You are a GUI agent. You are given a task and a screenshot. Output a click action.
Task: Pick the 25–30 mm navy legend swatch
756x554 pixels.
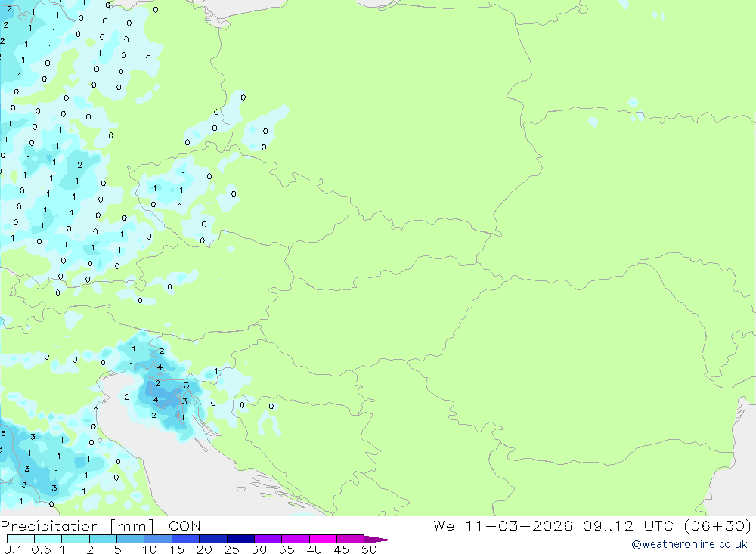pos(240,539)
